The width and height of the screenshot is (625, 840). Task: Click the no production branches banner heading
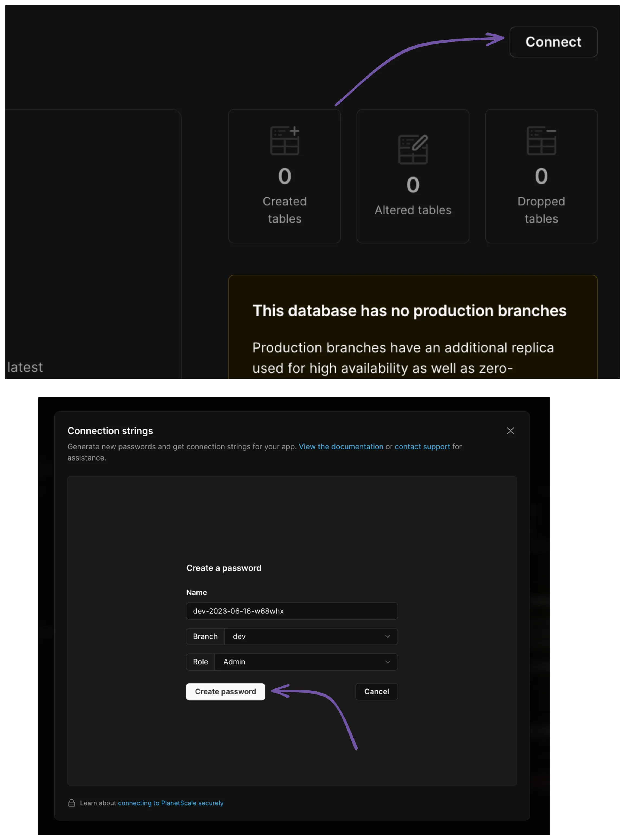click(x=409, y=311)
